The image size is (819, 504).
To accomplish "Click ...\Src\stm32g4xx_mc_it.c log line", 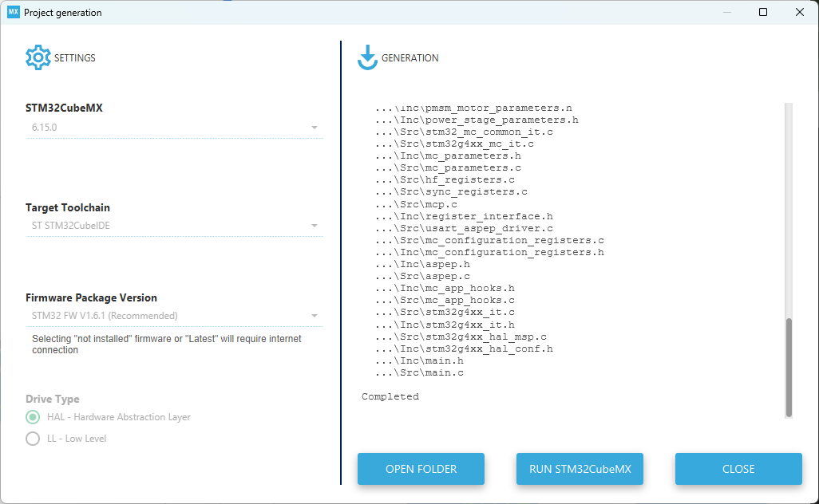I will [454, 144].
